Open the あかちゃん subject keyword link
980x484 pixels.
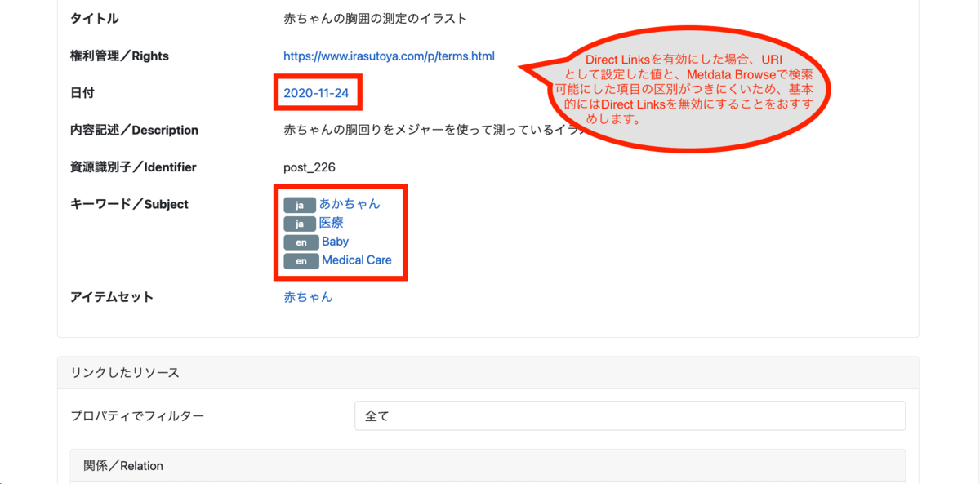350,204
